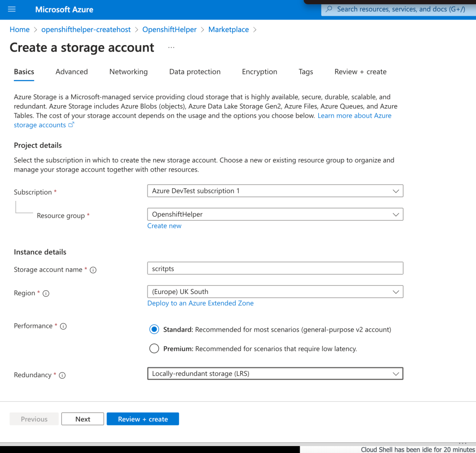This screenshot has height=453, width=476.
Task: Click the Instance details heading
Action: click(40, 252)
